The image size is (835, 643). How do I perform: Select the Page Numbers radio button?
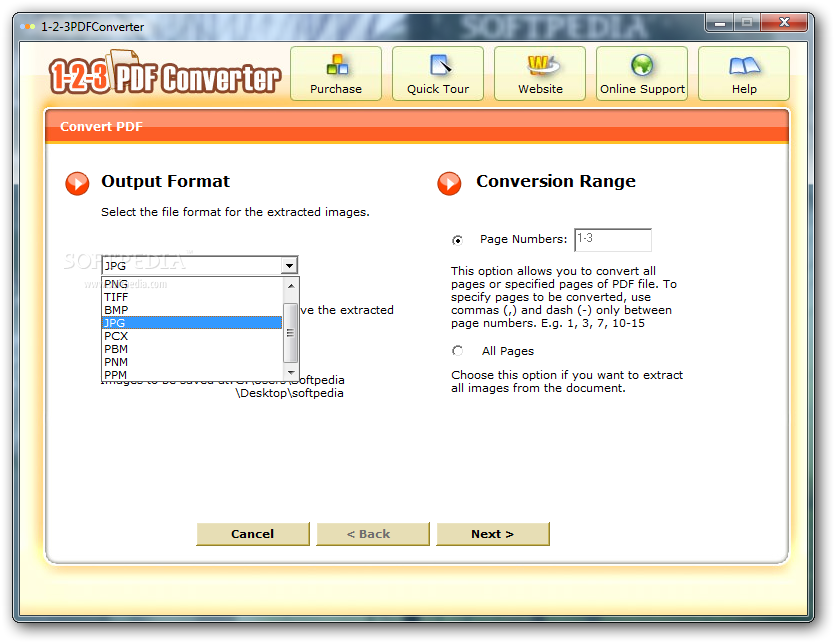point(457,240)
